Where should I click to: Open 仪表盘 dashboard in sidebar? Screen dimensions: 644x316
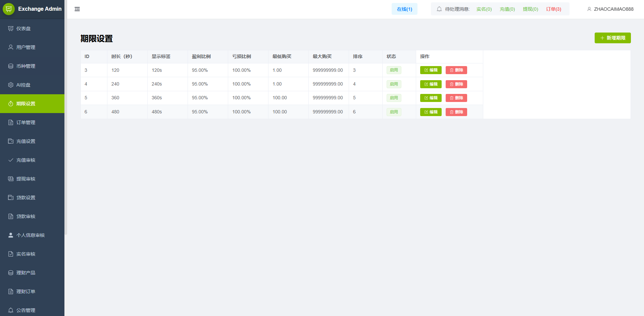tap(23, 29)
